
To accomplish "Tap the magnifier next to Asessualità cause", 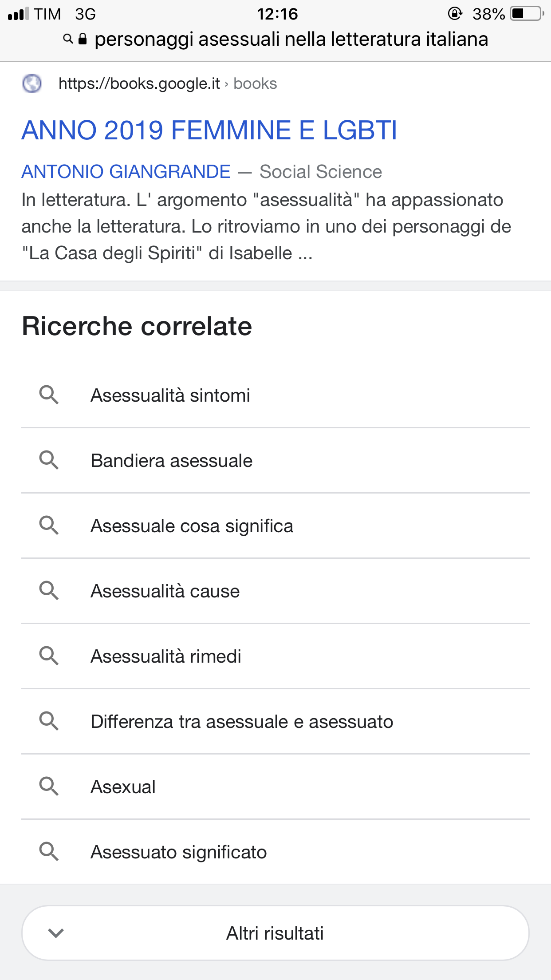I will click(x=49, y=591).
